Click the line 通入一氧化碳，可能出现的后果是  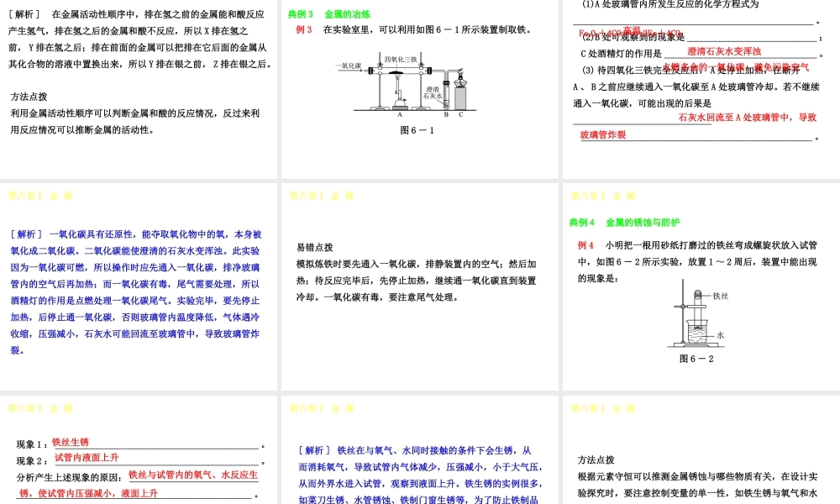click(x=643, y=103)
